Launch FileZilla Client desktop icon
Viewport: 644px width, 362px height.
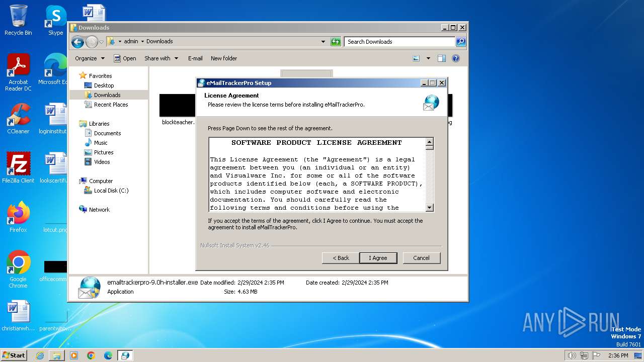click(18, 167)
